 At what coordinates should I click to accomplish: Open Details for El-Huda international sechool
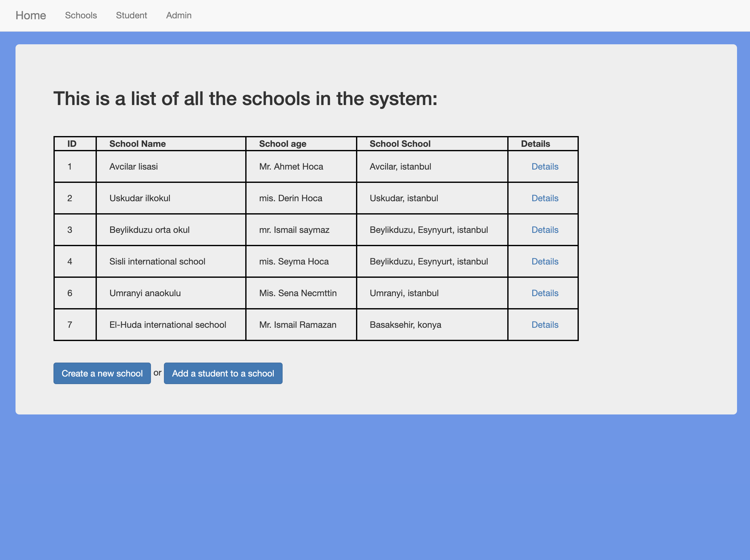[545, 324]
